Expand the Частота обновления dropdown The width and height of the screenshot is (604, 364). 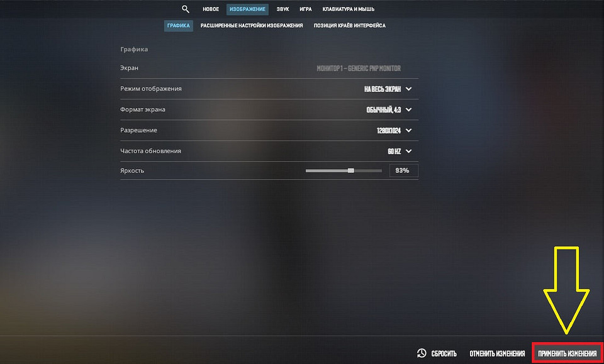point(408,151)
